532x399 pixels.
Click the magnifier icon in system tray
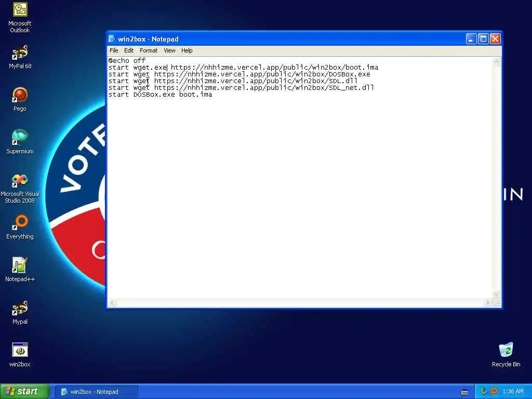[x=494, y=391]
